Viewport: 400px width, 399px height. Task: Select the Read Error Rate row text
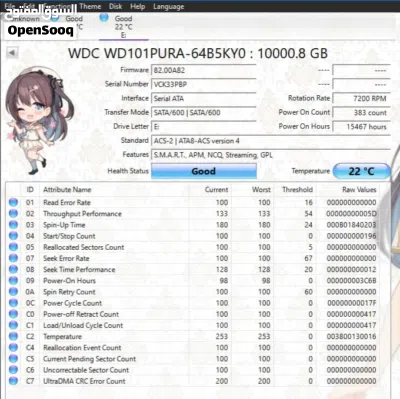click(x=67, y=202)
